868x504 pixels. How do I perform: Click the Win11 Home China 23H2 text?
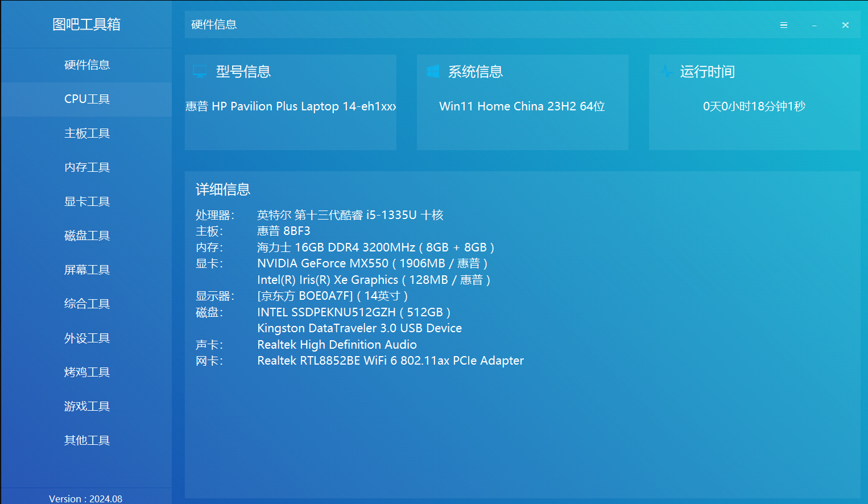(x=522, y=106)
